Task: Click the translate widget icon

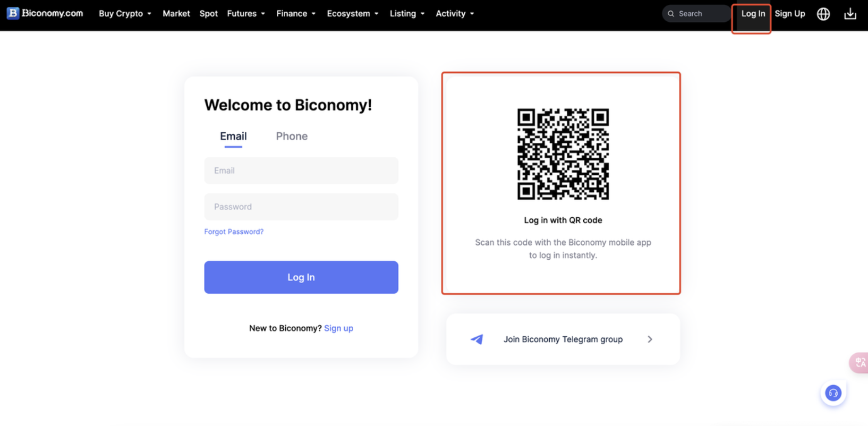Action: 860,363
